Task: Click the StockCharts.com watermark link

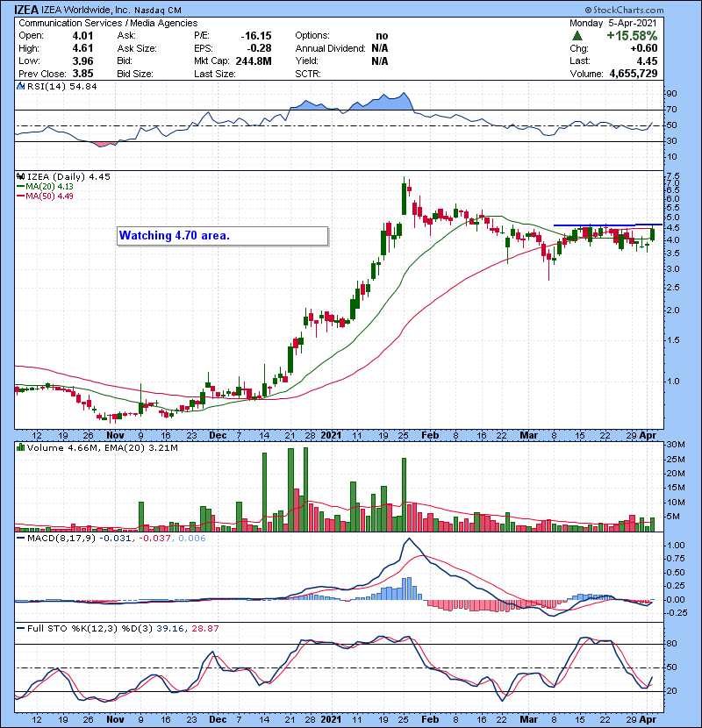Action: tap(625, 10)
